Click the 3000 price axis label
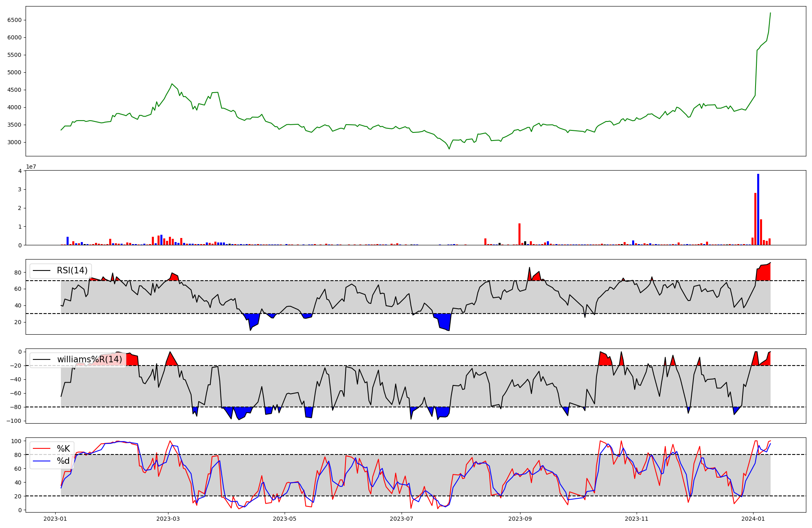The height and width of the screenshot is (528, 812). (14, 142)
